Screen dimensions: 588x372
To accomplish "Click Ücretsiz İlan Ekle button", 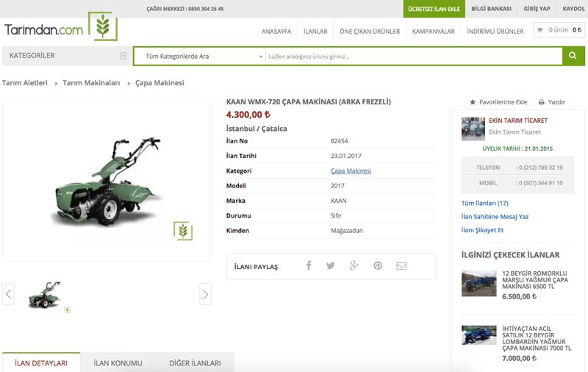I will tap(432, 9).
